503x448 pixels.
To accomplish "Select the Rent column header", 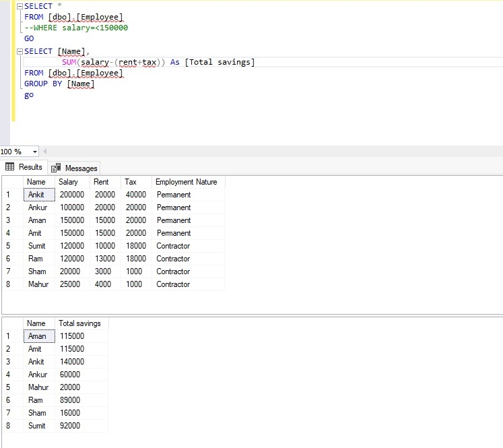I will (x=105, y=182).
